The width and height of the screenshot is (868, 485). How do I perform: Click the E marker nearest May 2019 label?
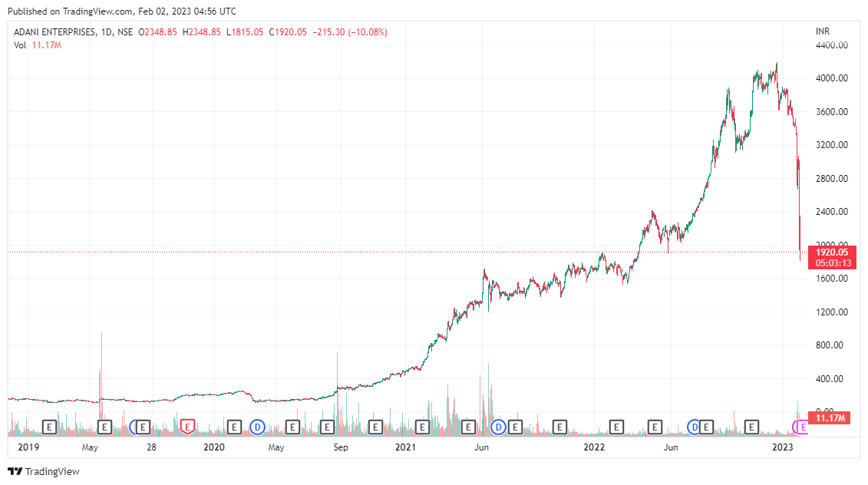104,427
